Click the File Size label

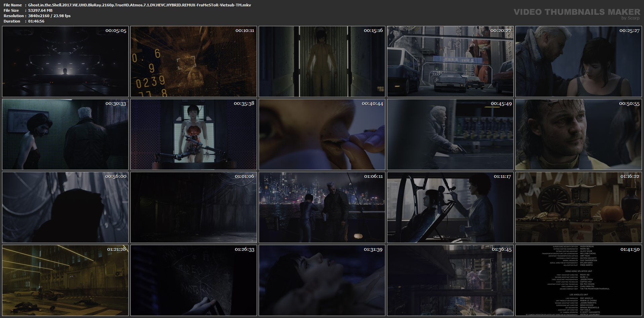(11, 10)
